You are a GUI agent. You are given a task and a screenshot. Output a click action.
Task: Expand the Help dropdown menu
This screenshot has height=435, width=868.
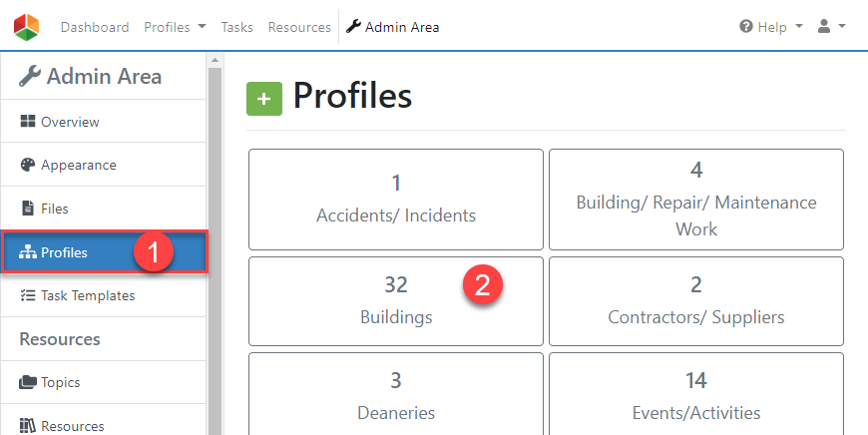click(771, 27)
